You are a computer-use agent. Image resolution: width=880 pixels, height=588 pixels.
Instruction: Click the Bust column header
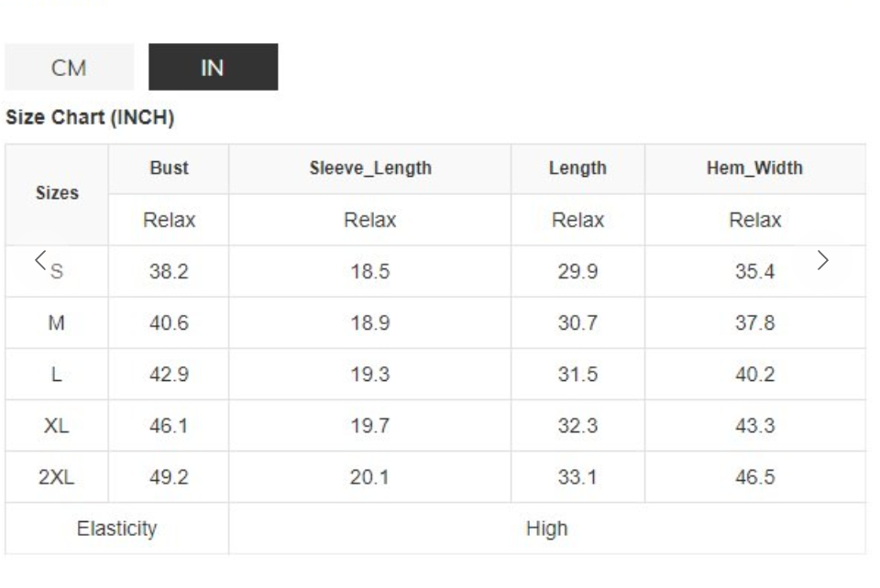click(169, 169)
